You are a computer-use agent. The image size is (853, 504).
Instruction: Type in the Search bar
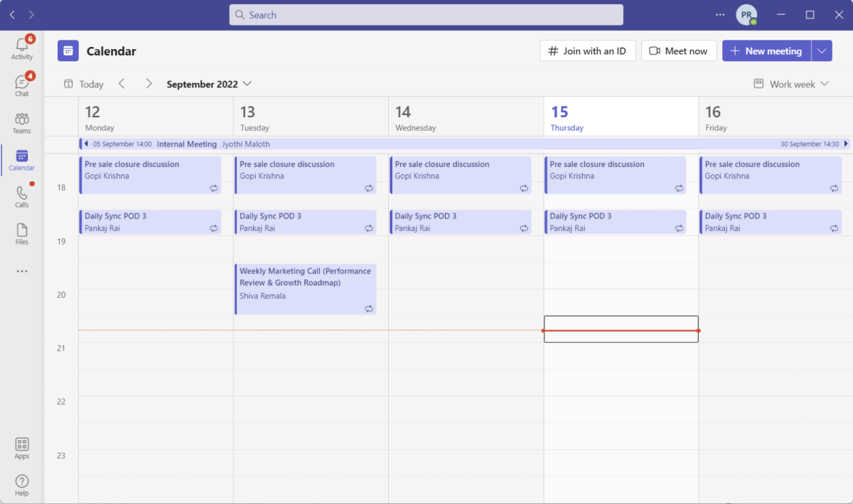426,14
